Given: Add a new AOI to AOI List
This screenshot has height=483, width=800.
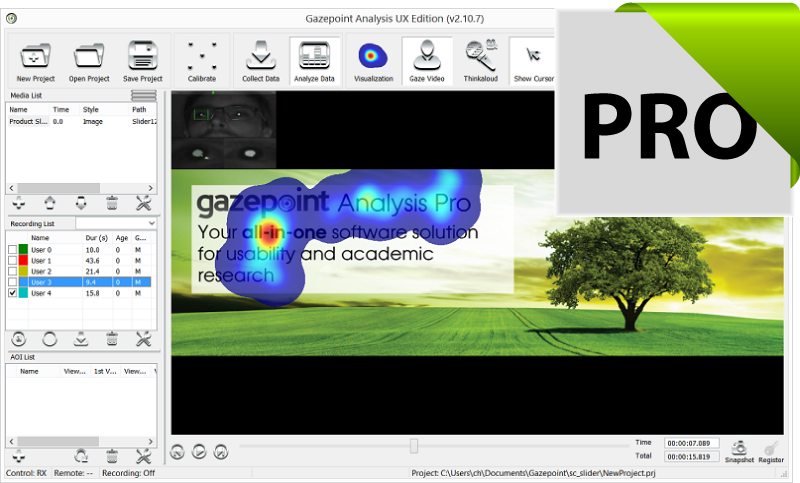Looking at the screenshot, I should click(19, 455).
